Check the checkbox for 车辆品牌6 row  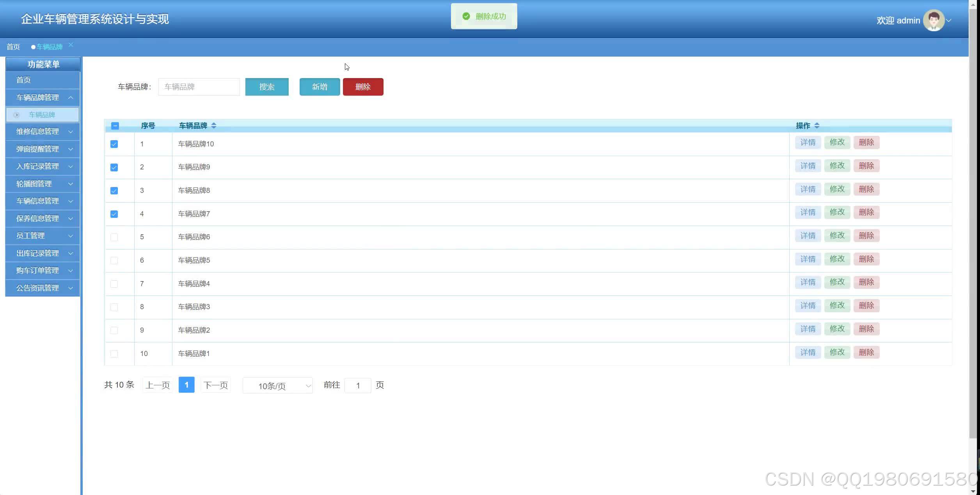pyautogui.click(x=114, y=237)
